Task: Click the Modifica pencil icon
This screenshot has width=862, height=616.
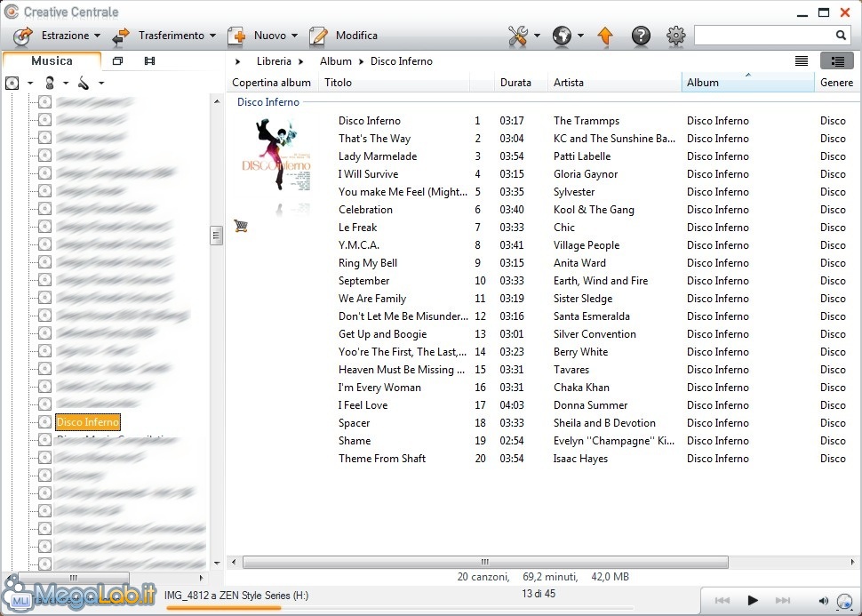Action: [x=318, y=36]
